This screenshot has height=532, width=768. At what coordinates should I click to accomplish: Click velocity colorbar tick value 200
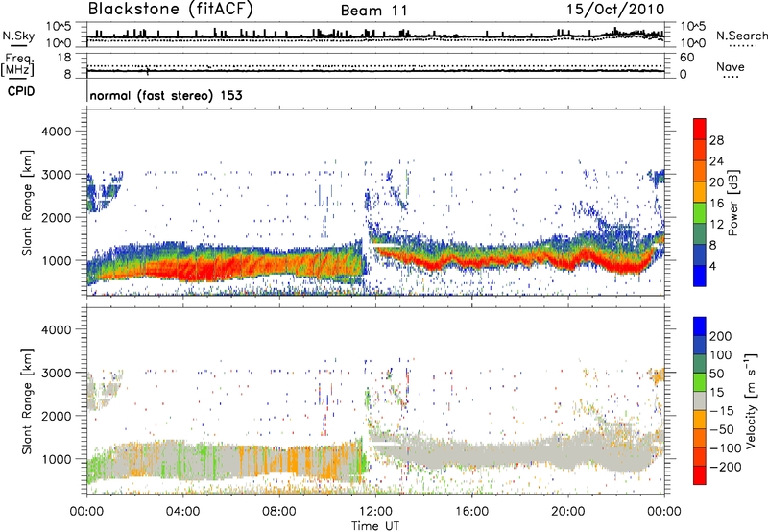click(x=721, y=336)
